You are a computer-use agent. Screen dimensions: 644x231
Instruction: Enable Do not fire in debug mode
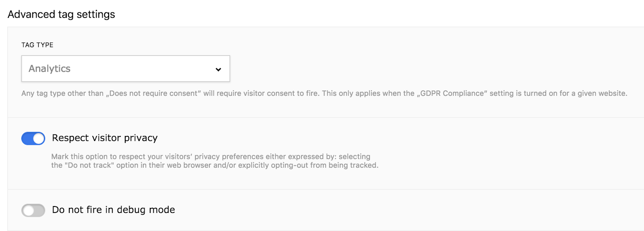(x=33, y=210)
